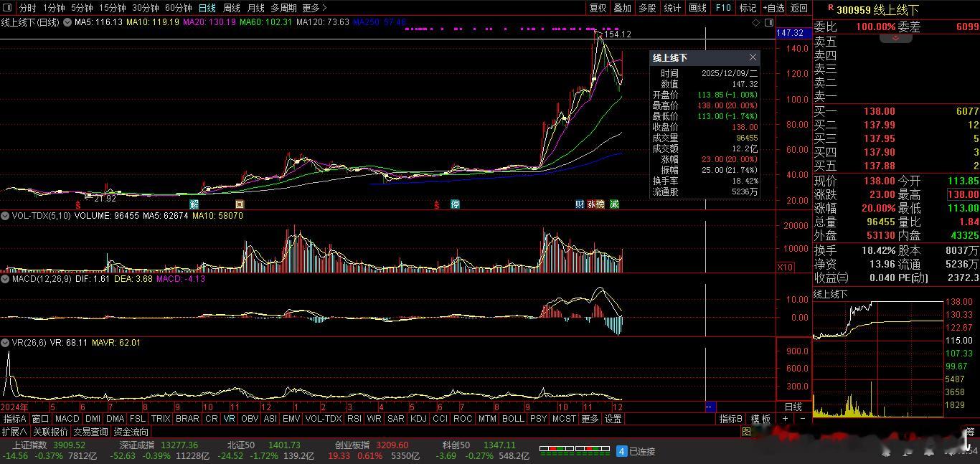Click the 筹 chip distribution icon

tap(971, 432)
